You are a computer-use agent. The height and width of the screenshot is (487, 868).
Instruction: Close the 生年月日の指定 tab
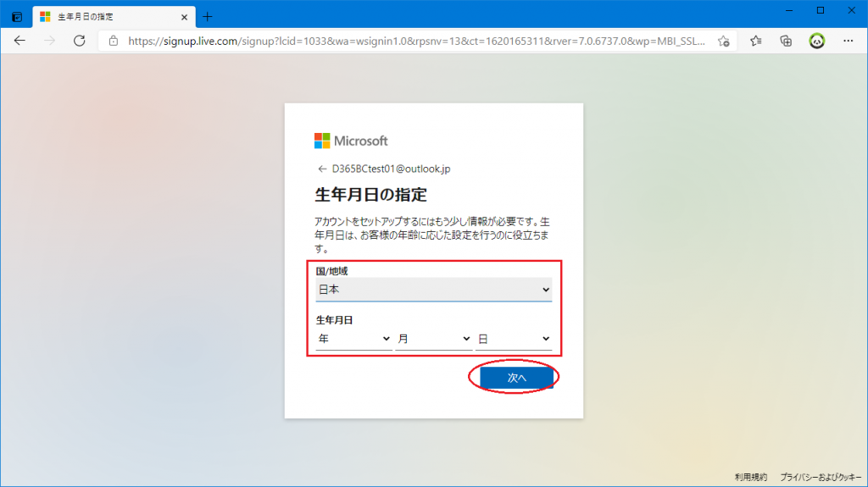tap(184, 17)
